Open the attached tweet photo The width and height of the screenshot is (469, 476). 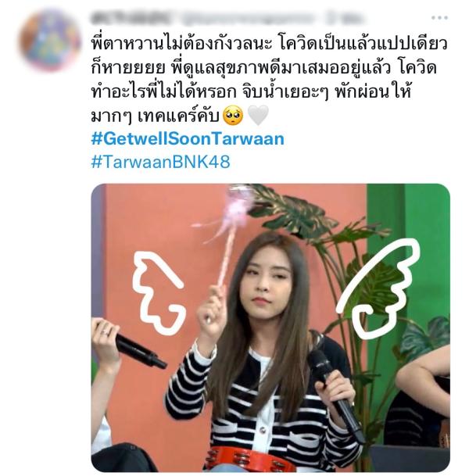tap(270, 327)
